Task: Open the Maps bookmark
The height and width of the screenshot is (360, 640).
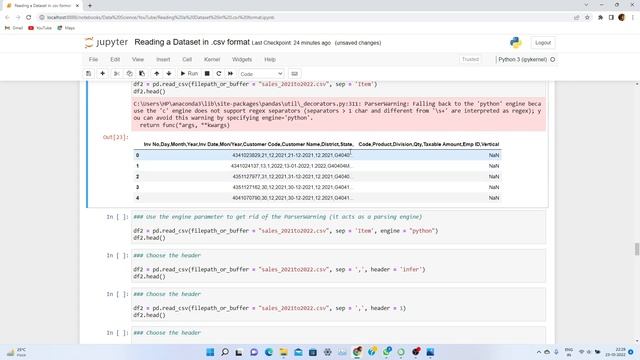Action: coord(66,28)
